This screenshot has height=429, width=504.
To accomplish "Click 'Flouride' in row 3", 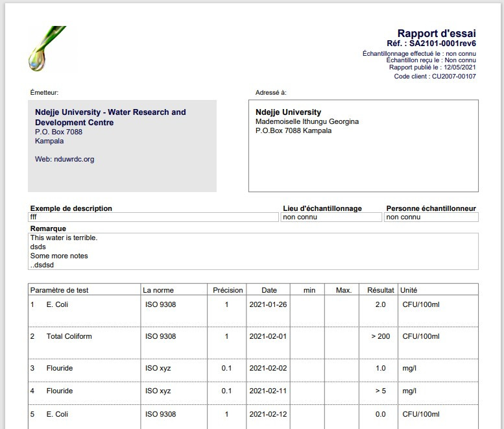I will coord(60,368).
